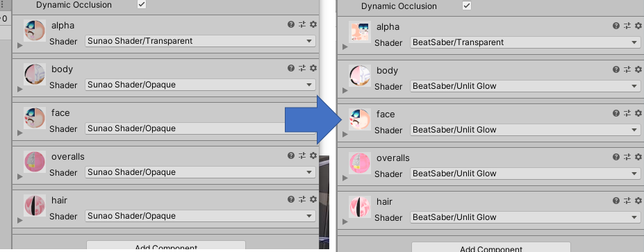Open help for overalls material, right panel

[x=616, y=157]
